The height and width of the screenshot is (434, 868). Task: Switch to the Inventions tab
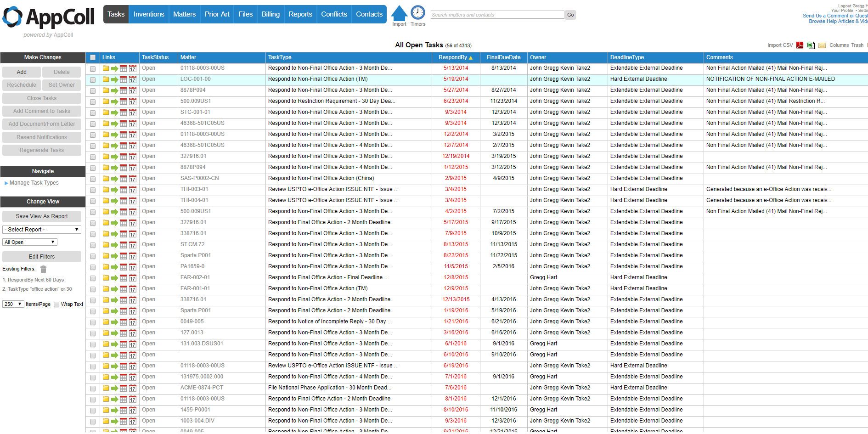point(149,14)
